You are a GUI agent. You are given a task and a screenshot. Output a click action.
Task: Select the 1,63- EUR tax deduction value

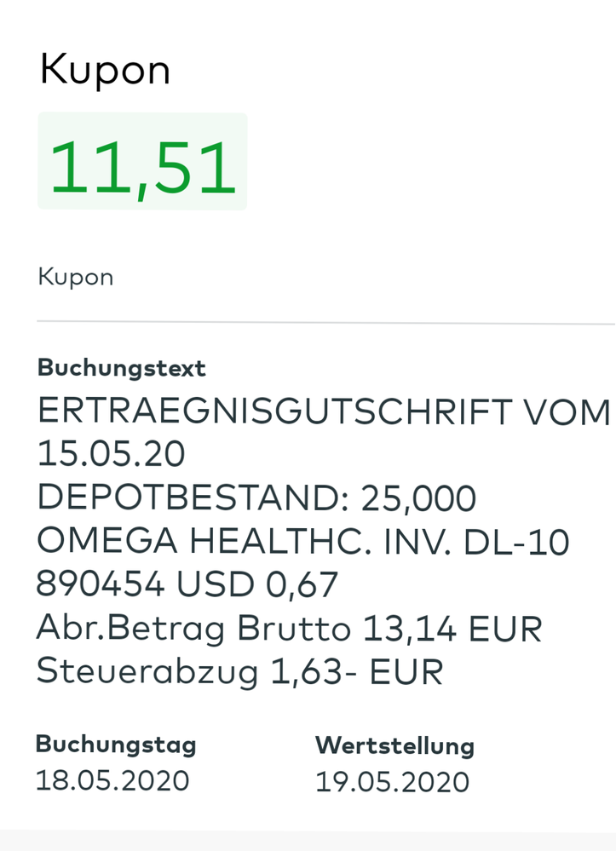[357, 672]
